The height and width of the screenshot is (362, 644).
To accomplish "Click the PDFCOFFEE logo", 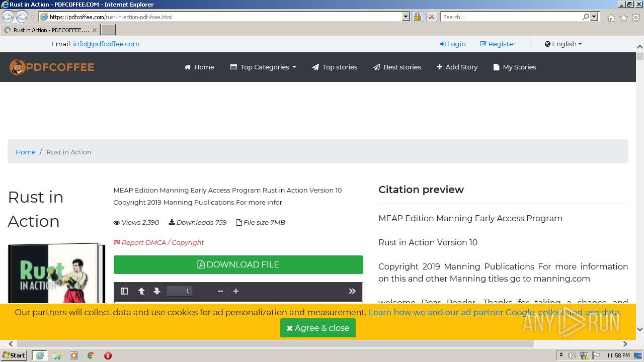I will (x=52, y=67).
